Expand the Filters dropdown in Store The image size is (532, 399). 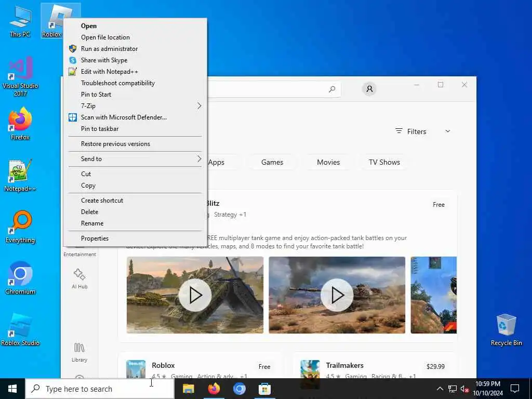click(423, 131)
